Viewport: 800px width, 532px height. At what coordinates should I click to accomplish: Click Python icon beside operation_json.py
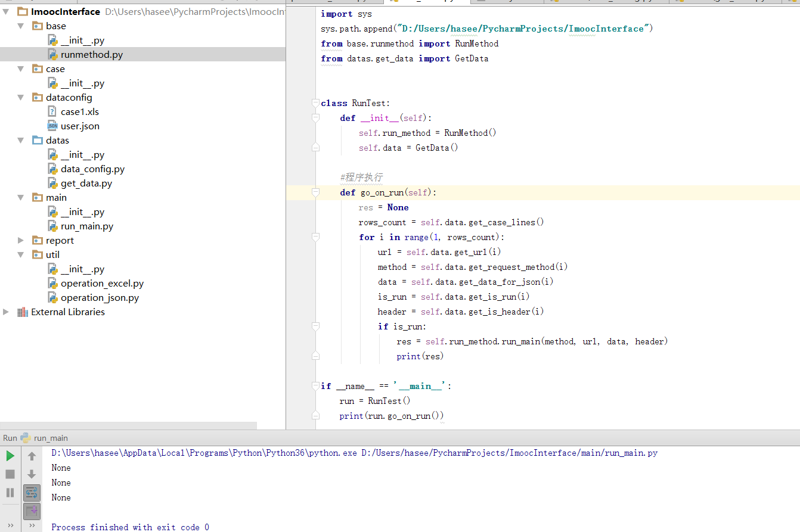[52, 298]
